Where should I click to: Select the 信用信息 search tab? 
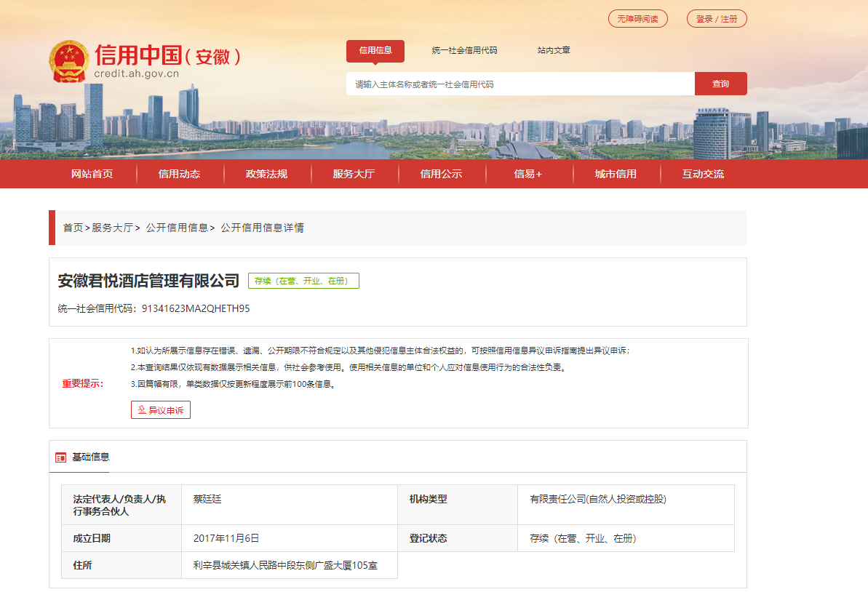pyautogui.click(x=375, y=51)
